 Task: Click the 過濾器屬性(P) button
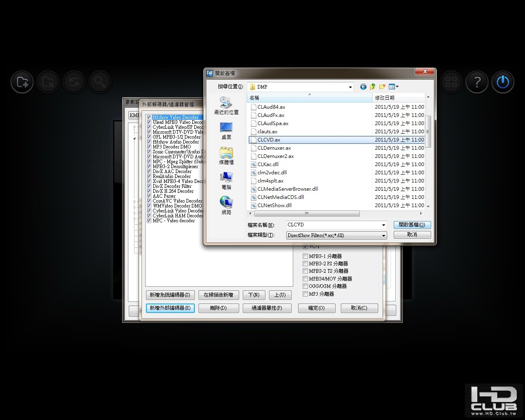pos(267,308)
